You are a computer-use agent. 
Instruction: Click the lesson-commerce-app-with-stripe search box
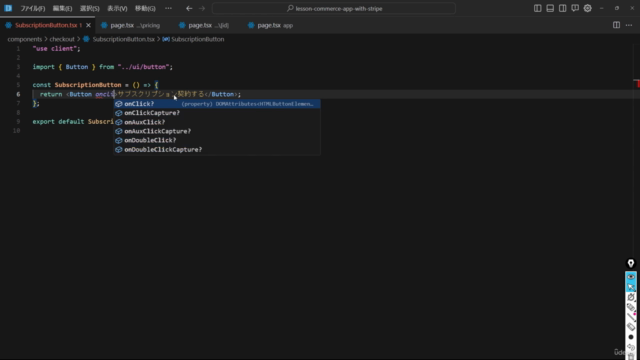click(334, 8)
